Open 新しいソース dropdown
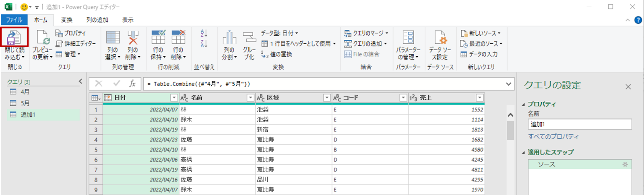The image size is (644, 195). 481,33
